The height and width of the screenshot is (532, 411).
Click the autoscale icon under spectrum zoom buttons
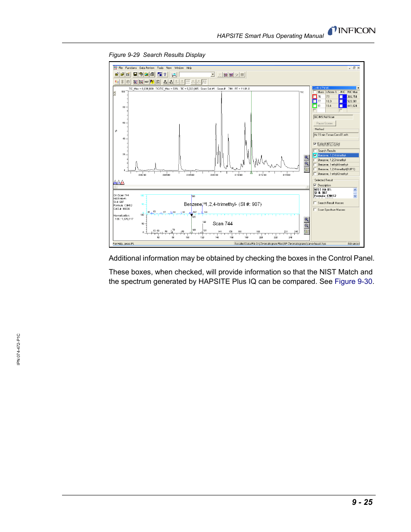306,232
